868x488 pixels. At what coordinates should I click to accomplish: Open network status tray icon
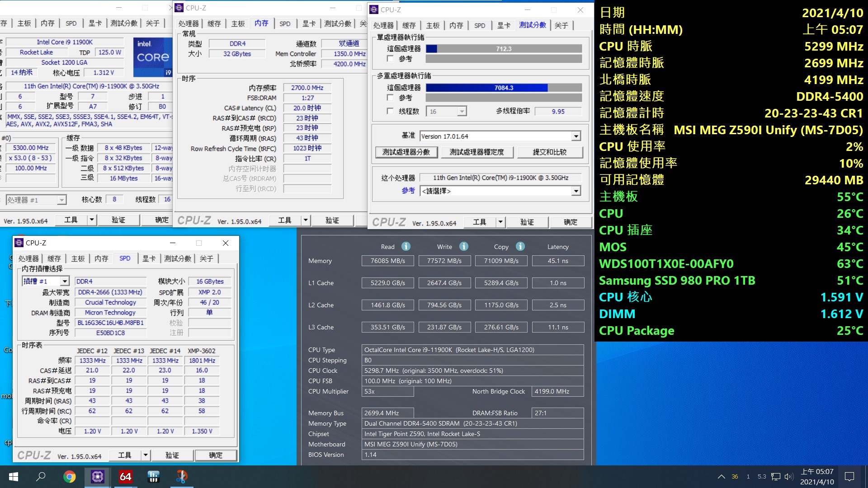776,477
